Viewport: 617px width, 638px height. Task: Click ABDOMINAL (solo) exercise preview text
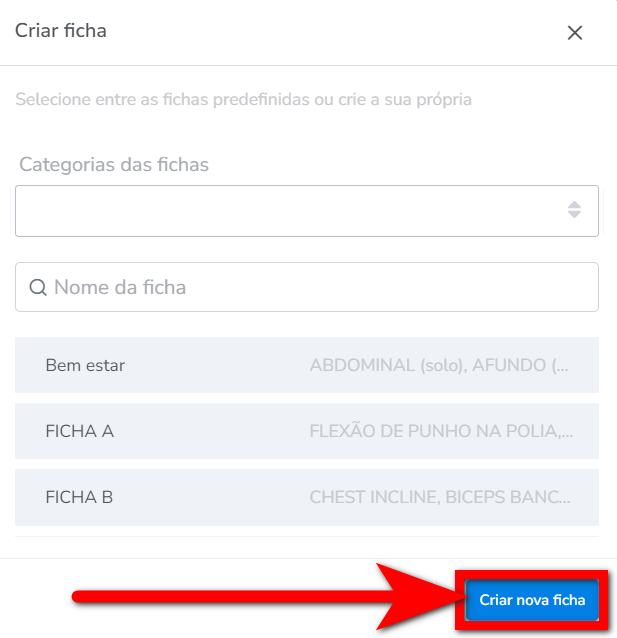point(440,365)
